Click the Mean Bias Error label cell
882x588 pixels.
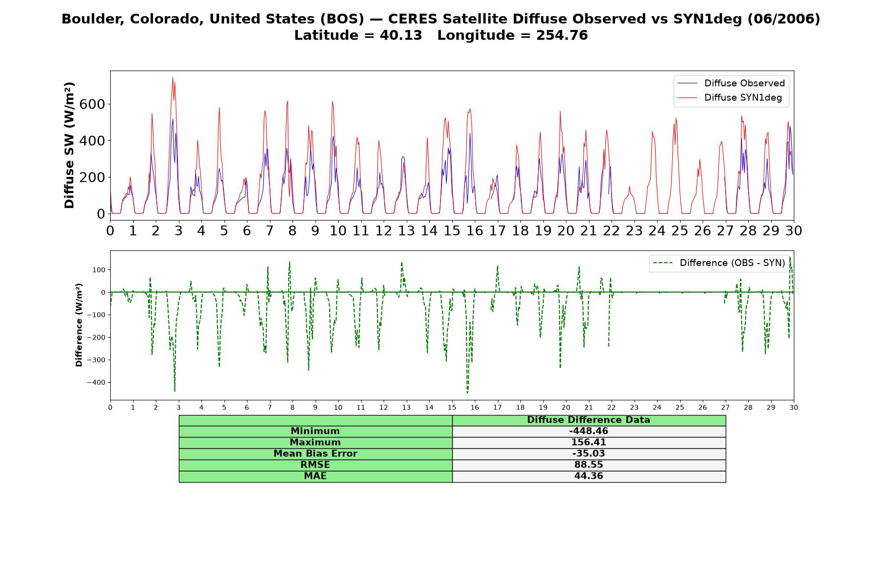315,454
